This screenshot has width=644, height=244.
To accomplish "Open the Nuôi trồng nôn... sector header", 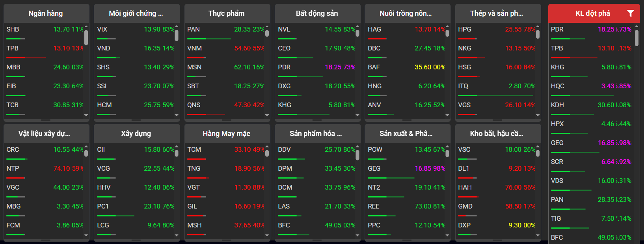I will [408, 13].
